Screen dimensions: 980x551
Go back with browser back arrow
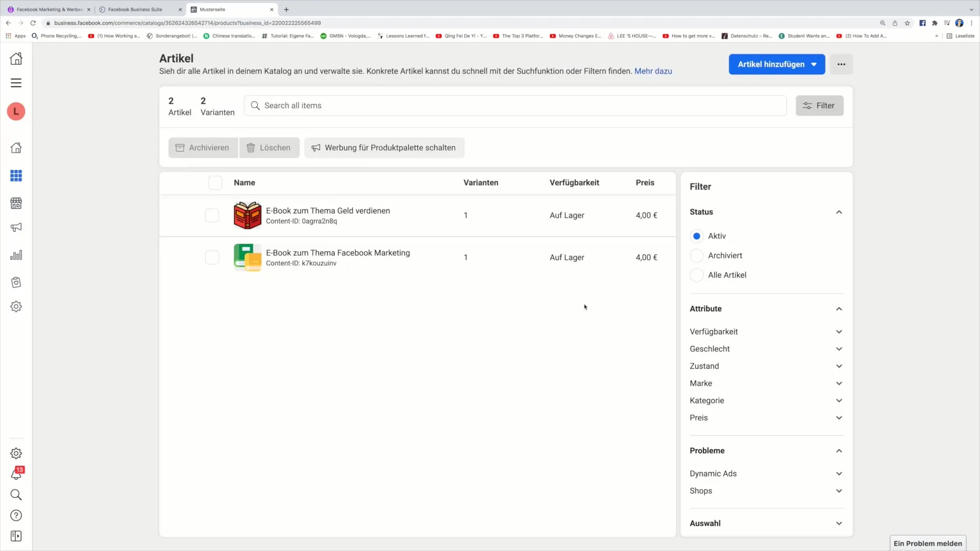9,23
